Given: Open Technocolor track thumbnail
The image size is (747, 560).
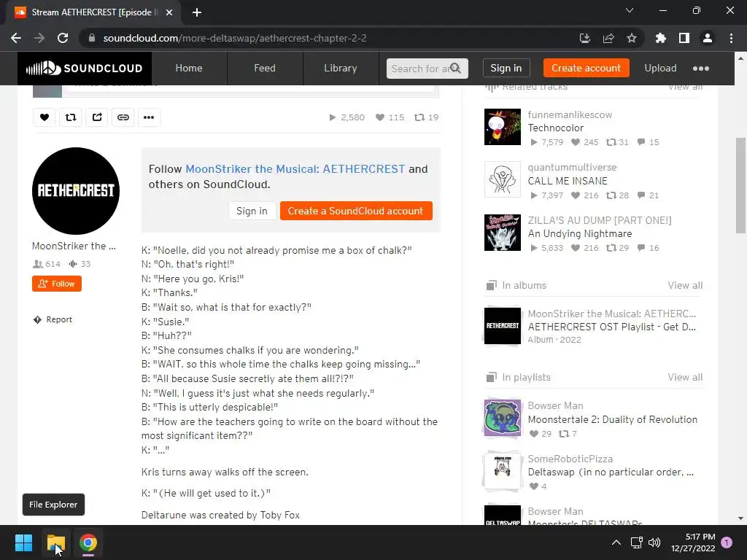Looking at the screenshot, I should click(x=503, y=127).
